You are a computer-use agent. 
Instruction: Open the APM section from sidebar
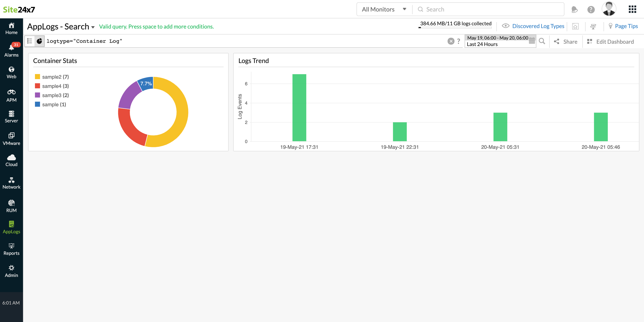tap(11, 95)
